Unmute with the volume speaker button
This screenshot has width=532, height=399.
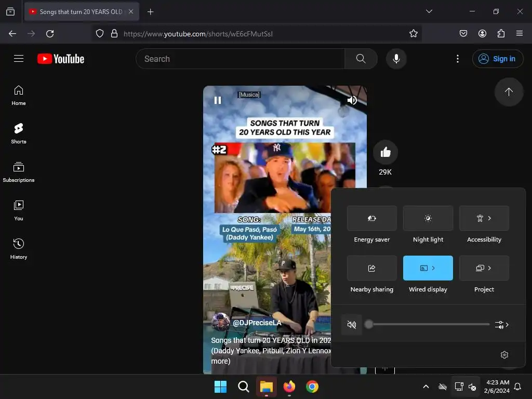(x=352, y=325)
